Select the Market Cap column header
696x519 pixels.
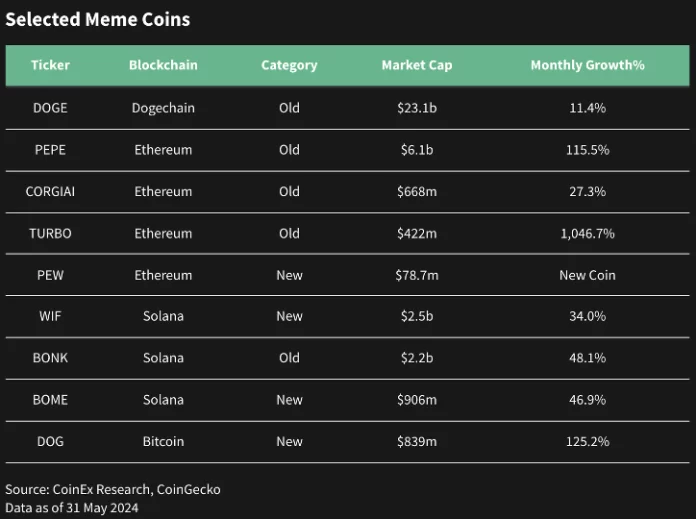pyautogui.click(x=416, y=65)
